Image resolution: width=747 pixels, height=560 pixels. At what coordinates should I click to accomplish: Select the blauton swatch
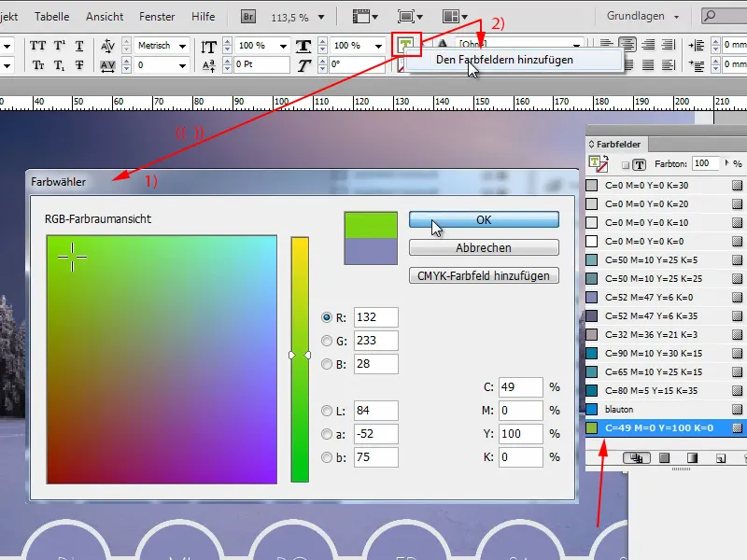[x=666, y=409]
